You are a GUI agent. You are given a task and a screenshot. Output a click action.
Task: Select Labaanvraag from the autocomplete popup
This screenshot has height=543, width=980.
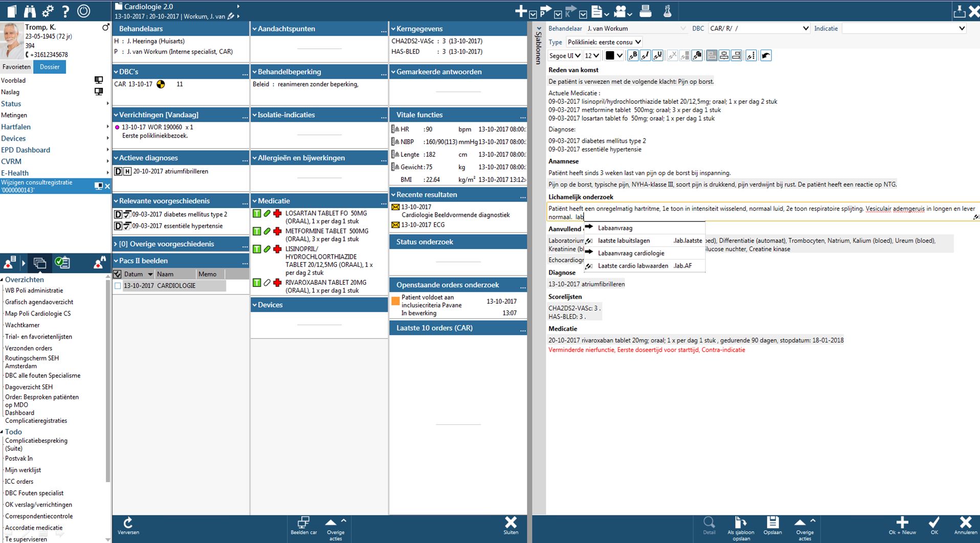point(644,228)
